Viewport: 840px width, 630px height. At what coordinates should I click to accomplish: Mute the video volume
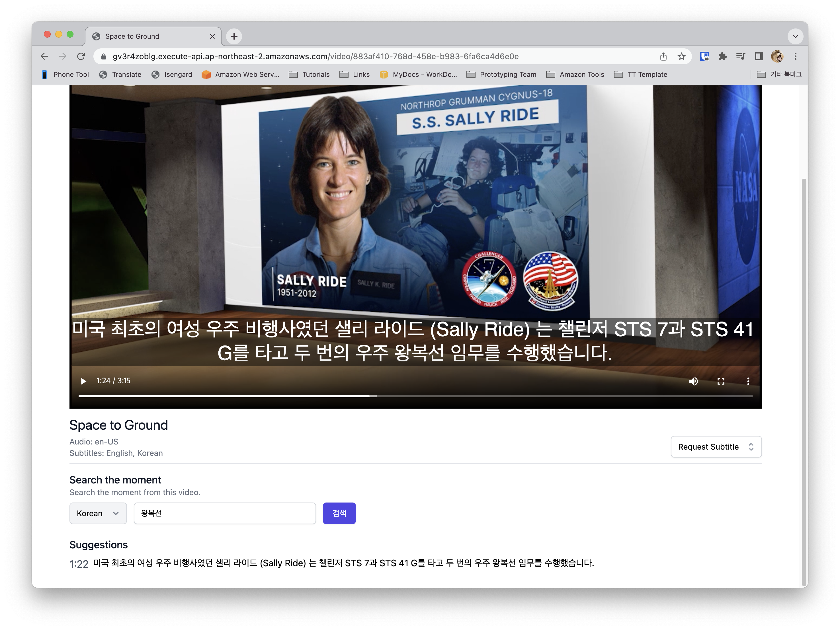(x=693, y=381)
